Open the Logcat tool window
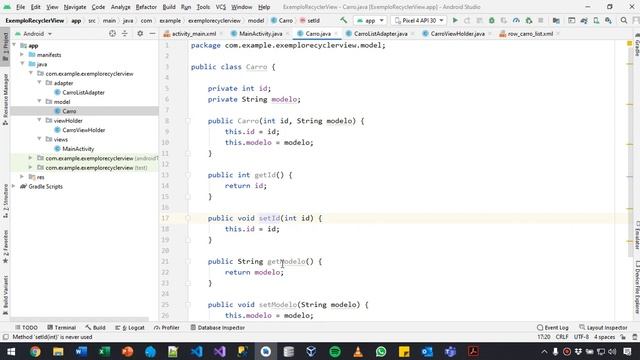This screenshot has height=360, width=640. point(130,328)
